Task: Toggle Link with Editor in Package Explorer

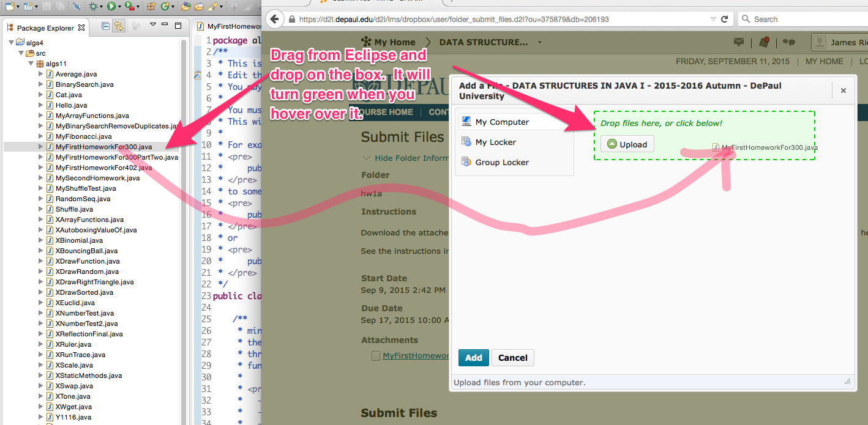Action: 118,26
